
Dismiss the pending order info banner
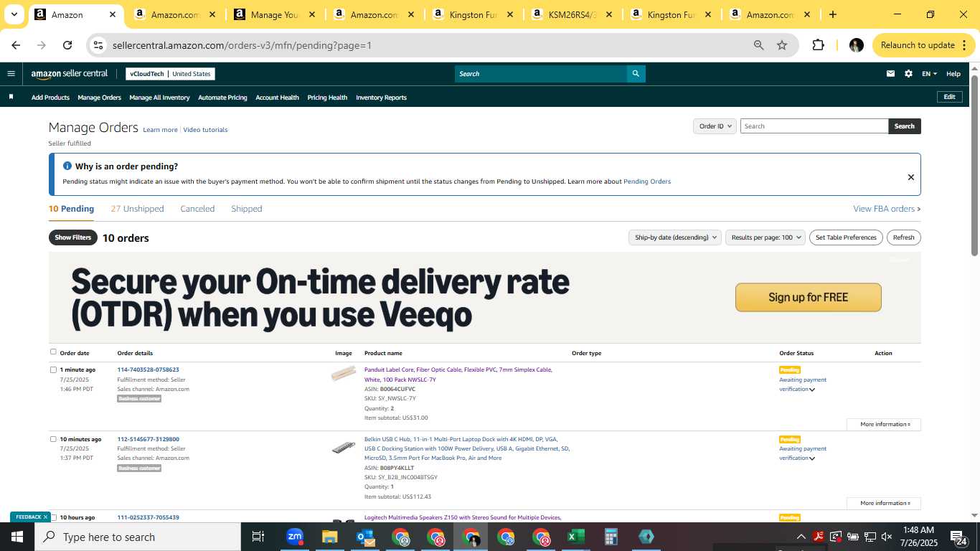point(910,177)
